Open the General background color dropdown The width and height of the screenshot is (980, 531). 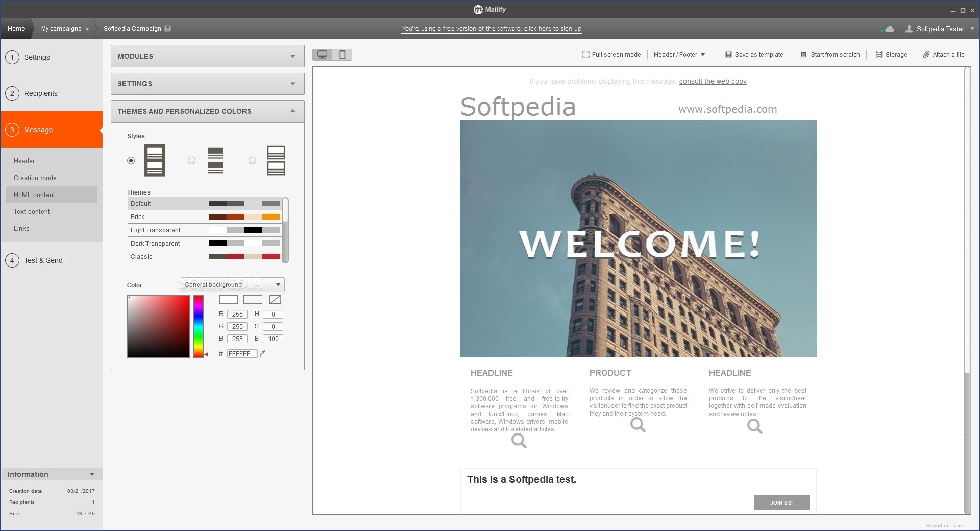tap(233, 284)
